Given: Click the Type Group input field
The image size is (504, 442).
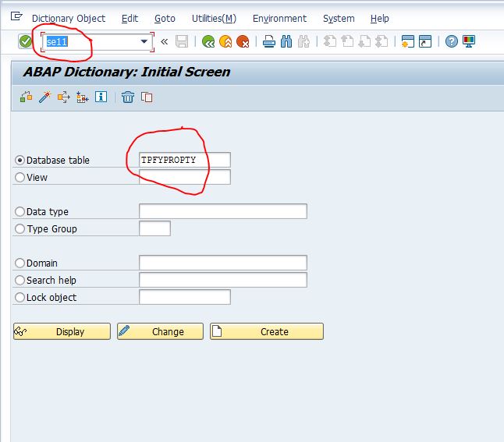Looking at the screenshot, I should point(154,228).
